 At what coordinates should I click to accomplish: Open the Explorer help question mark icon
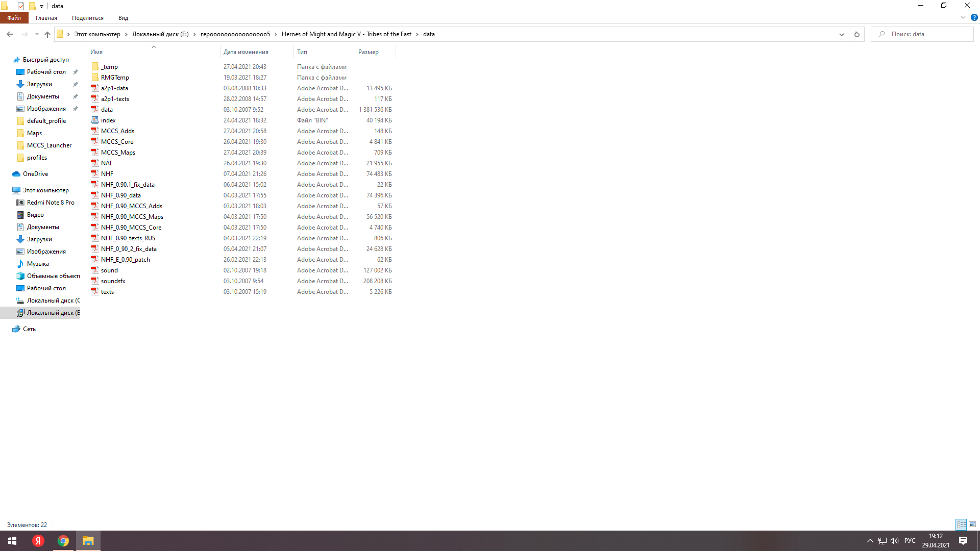pyautogui.click(x=974, y=17)
